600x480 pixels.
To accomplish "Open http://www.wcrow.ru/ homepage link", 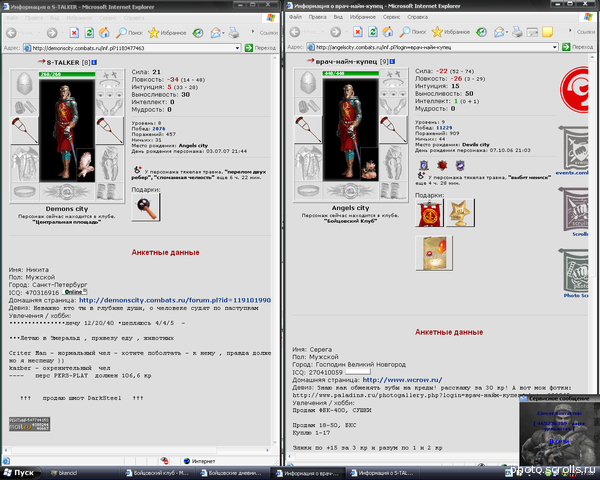I will click(x=403, y=380).
